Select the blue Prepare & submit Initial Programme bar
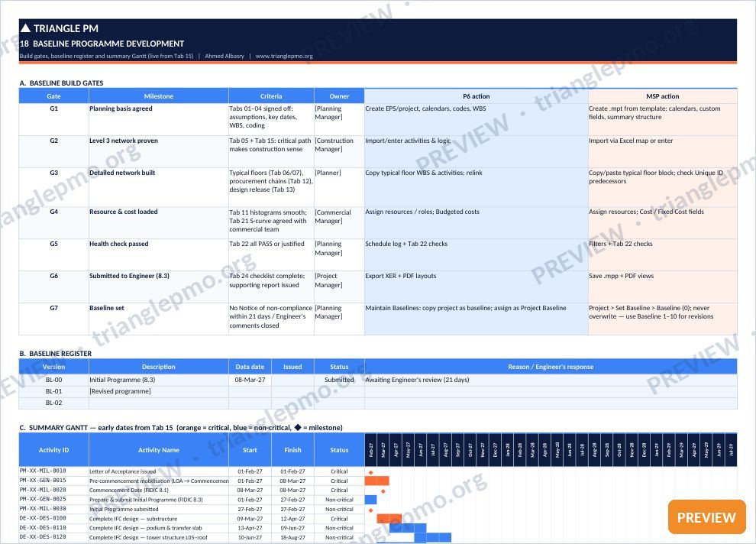This screenshot has height=544, width=756. [x=371, y=500]
